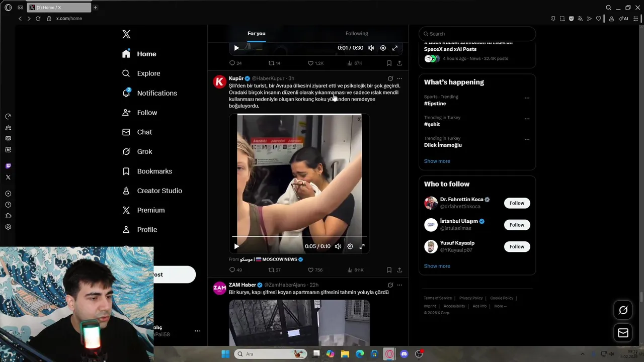
Task: Open the #Epstine trending topic
Action: pos(435,104)
